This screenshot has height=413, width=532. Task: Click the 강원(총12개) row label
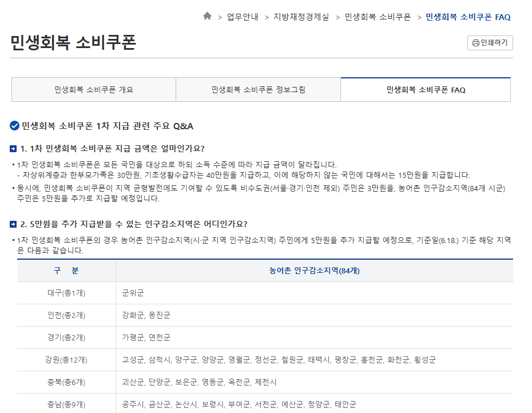pyautogui.click(x=63, y=360)
